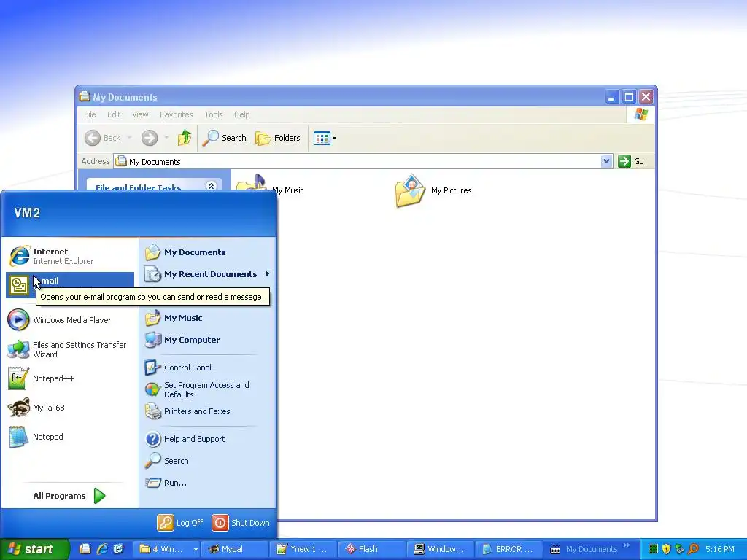This screenshot has width=747, height=560.
Task: Launch Windows Media Player
Action: (70, 320)
